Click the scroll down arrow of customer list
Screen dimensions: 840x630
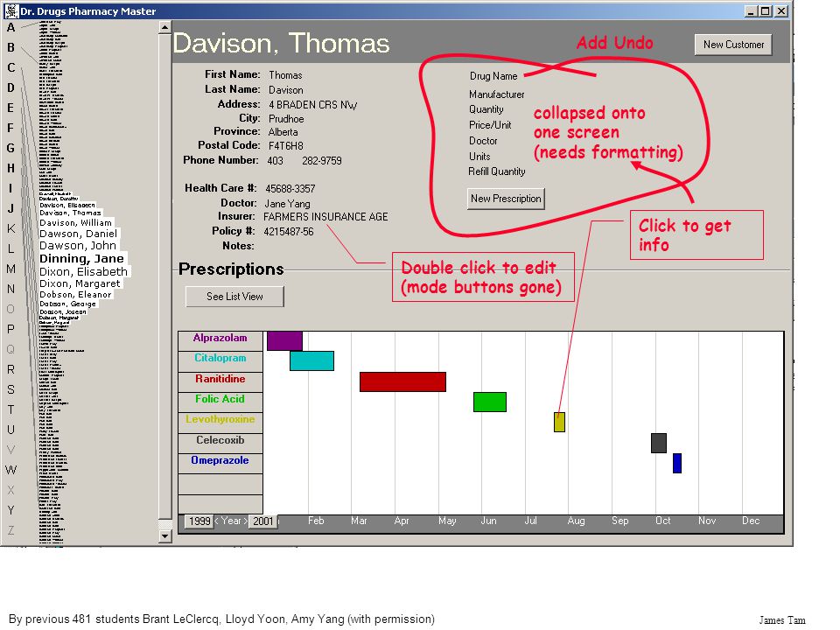[x=165, y=535]
